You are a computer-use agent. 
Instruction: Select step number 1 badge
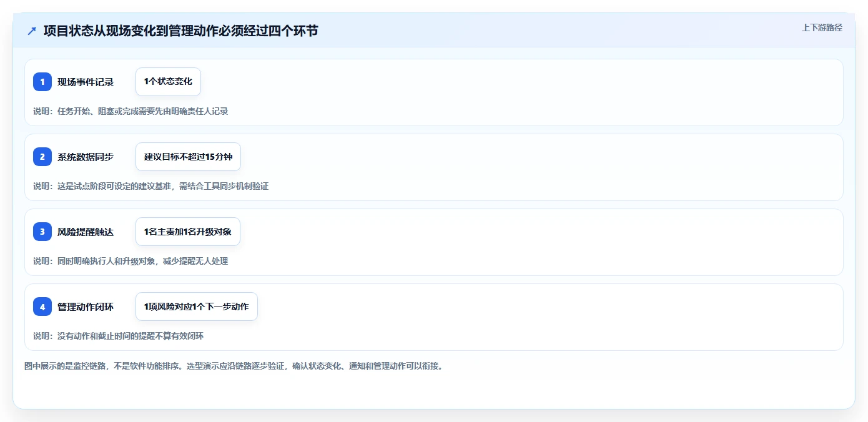coord(42,82)
